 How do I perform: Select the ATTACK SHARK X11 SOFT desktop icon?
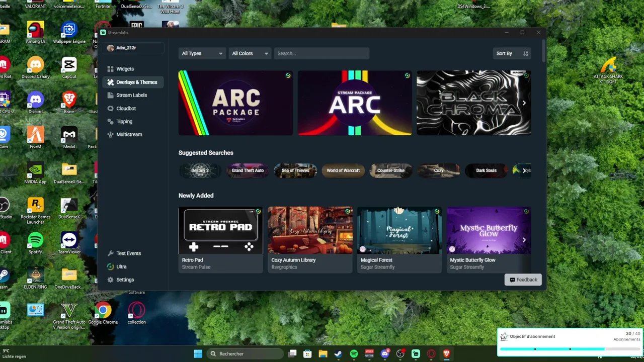608,70
